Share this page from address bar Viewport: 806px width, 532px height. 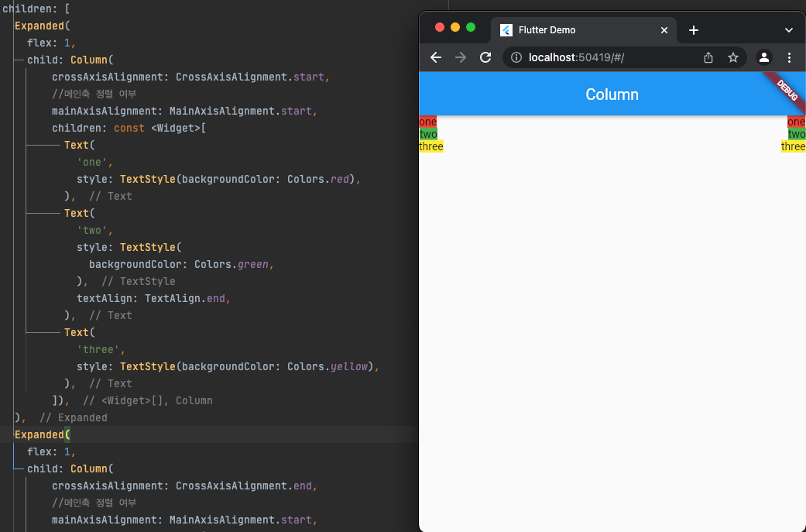pos(708,57)
